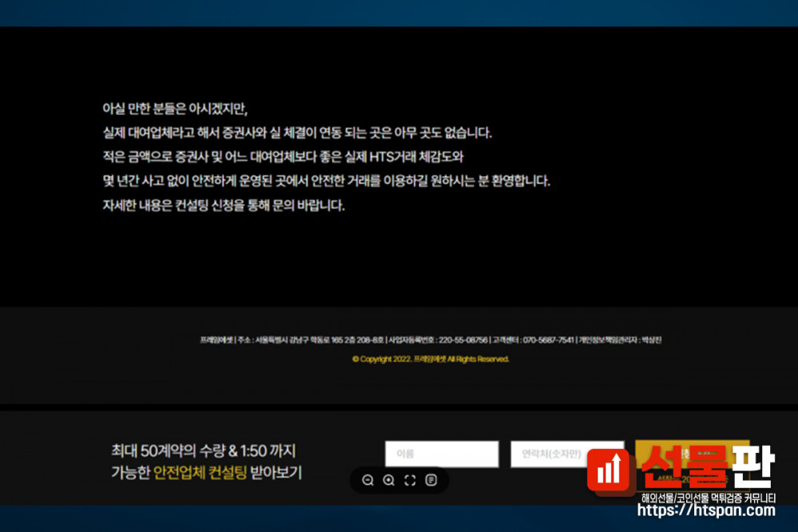Click the 선물판 logo text
The width and height of the screenshot is (798, 532).
pyautogui.click(x=707, y=467)
